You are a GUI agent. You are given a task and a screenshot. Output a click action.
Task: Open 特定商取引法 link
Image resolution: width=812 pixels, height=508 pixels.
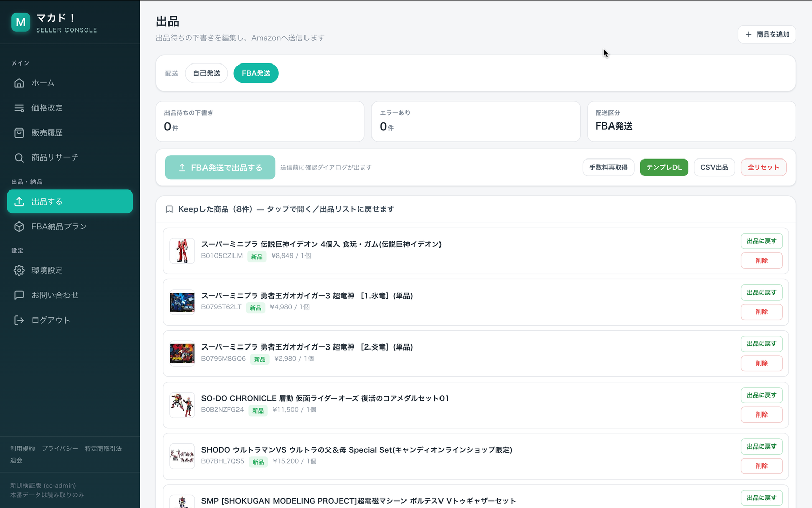click(104, 449)
